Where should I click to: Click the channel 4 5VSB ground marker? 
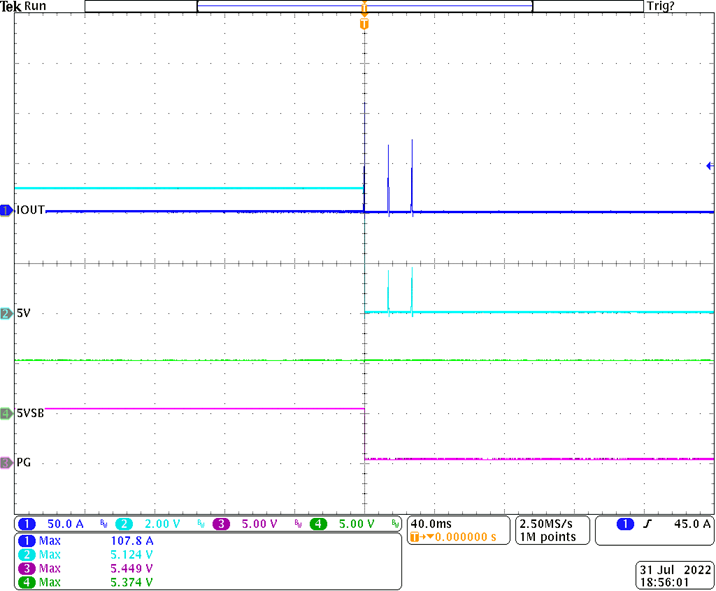7,414
